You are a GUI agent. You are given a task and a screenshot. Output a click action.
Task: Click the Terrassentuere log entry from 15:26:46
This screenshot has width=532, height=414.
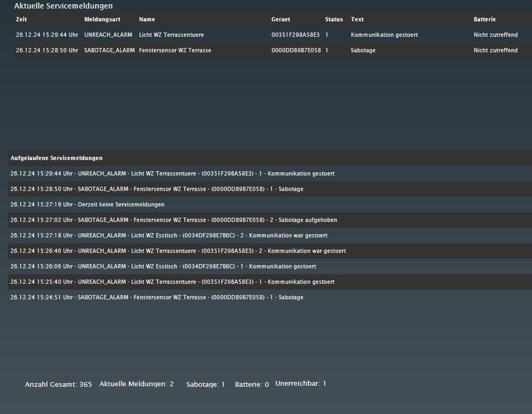point(178,251)
